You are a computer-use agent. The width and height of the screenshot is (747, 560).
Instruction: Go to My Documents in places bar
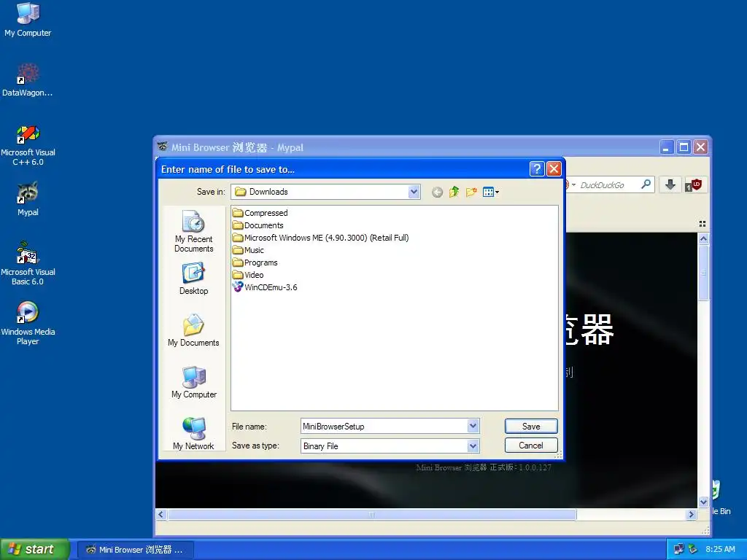pos(193,330)
